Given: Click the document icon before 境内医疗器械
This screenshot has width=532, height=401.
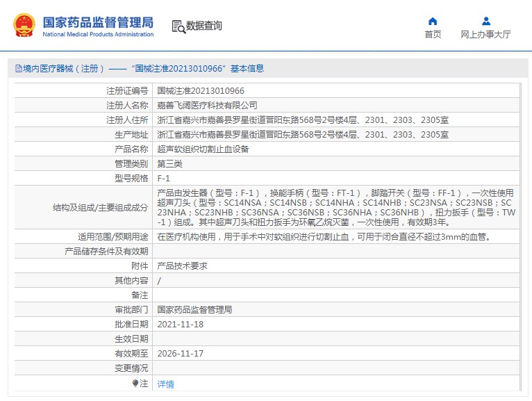Looking at the screenshot, I should click(x=19, y=69).
